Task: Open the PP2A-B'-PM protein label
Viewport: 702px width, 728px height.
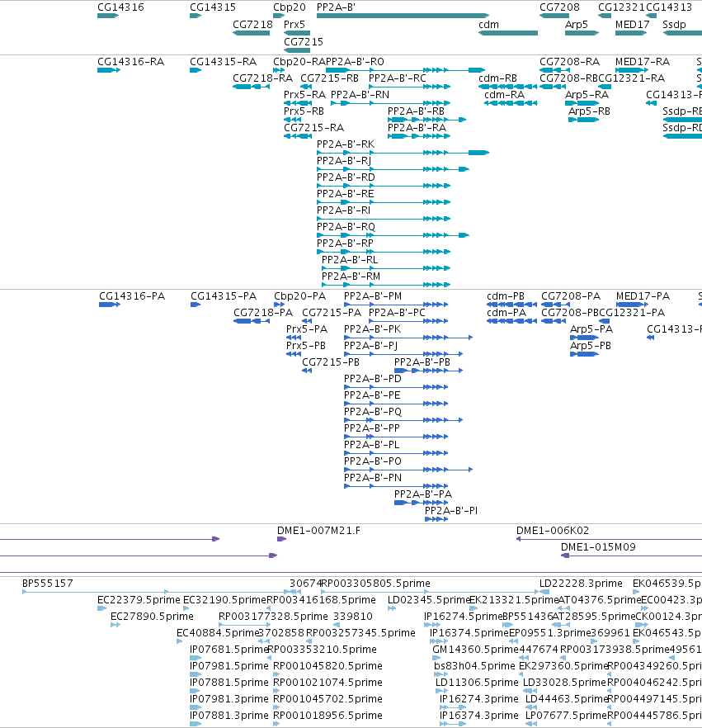Action: [x=373, y=296]
